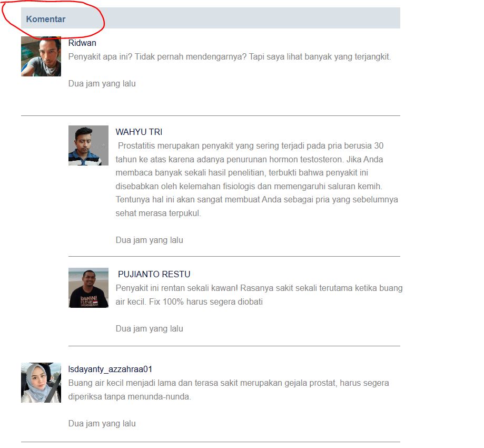The width and height of the screenshot is (484, 448).
Task: Click Ridwan's "Dua jam yang lalu" timestamp
Action: (x=102, y=84)
